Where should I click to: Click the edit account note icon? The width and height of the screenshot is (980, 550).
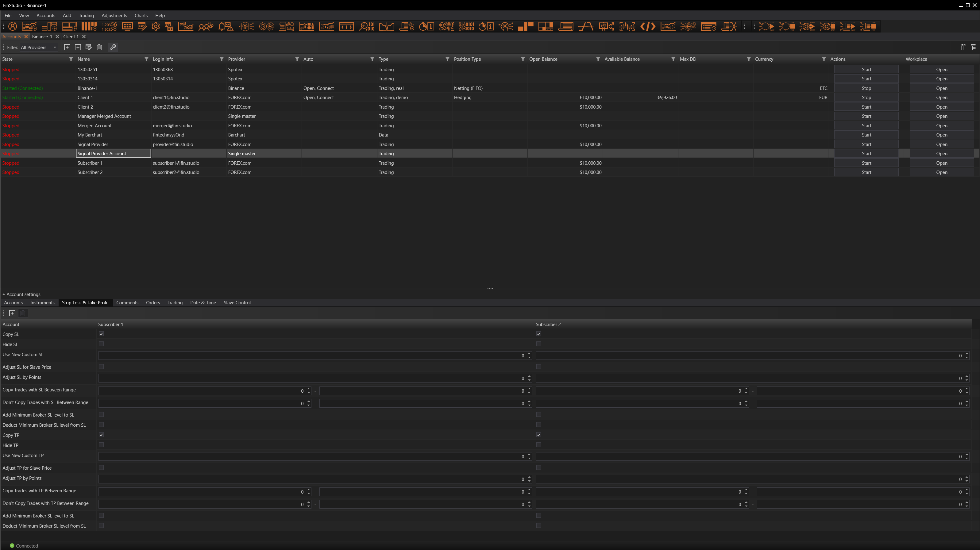coord(89,47)
